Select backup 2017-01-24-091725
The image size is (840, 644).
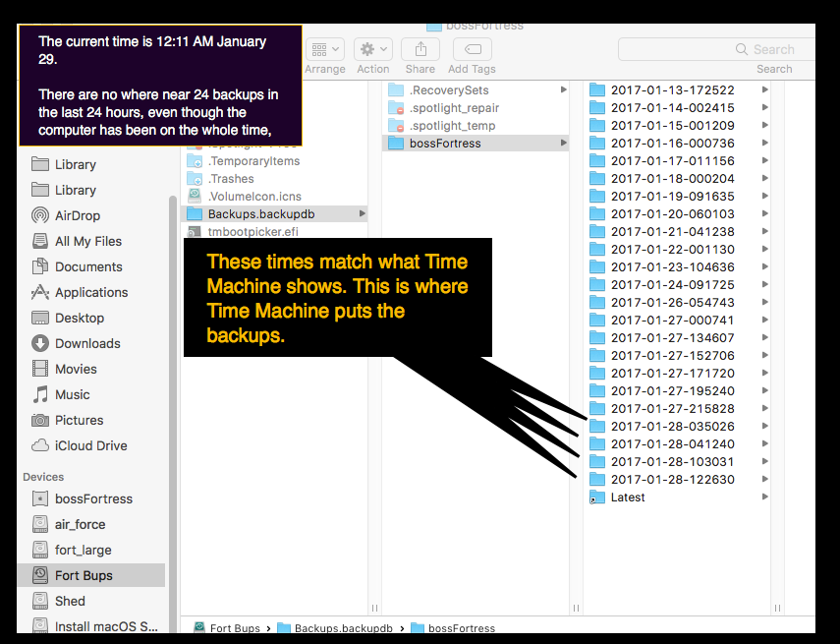[678, 285]
